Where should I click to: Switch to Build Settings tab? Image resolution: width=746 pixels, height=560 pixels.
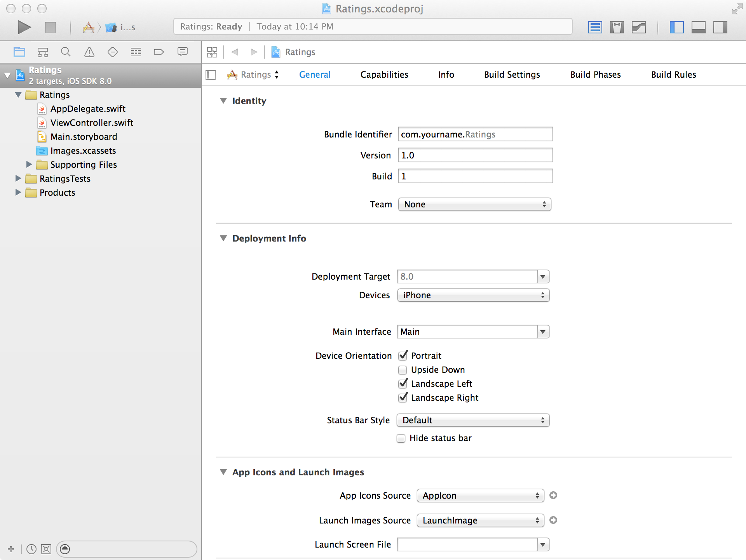point(511,74)
